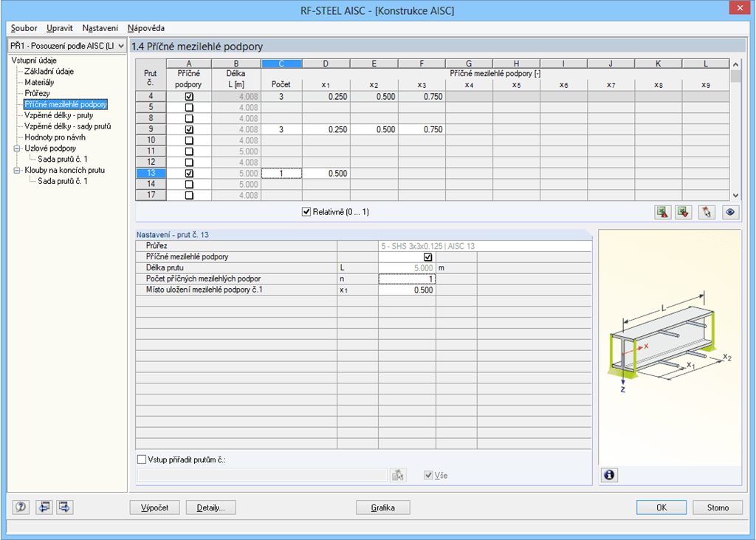Select row header for member 13
Viewport: 756px width, 540px height.
(151, 174)
